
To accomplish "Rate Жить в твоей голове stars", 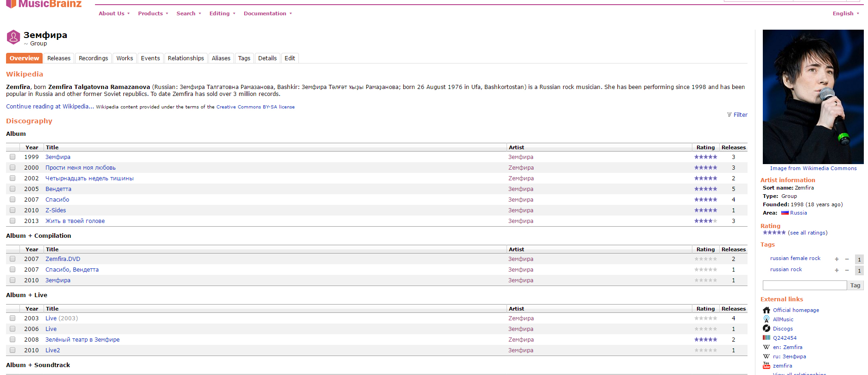I will [x=705, y=221].
